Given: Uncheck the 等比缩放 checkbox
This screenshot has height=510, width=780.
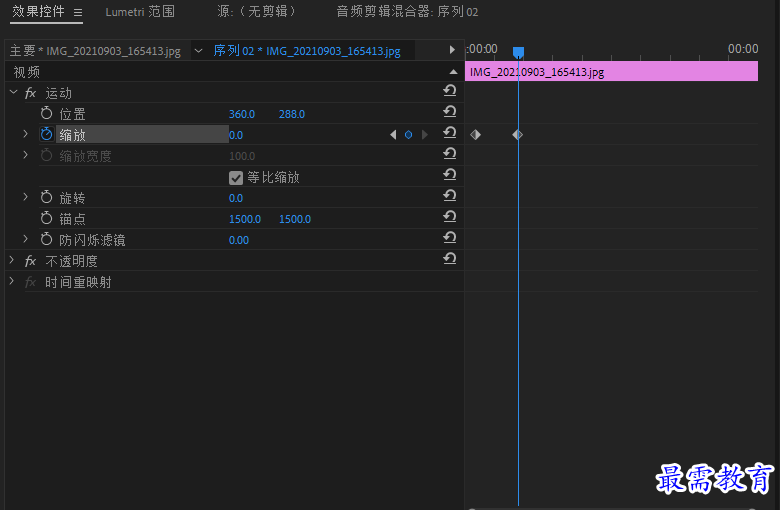Looking at the screenshot, I should 236,178.
